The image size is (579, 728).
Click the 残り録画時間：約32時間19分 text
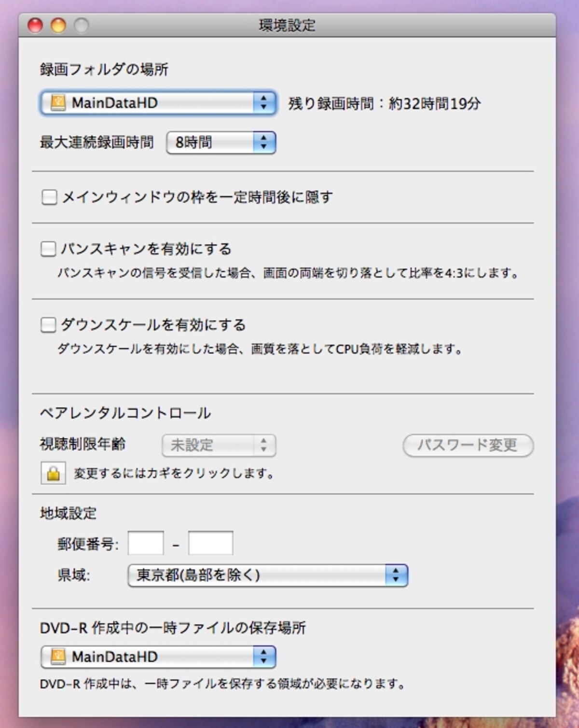point(385,103)
